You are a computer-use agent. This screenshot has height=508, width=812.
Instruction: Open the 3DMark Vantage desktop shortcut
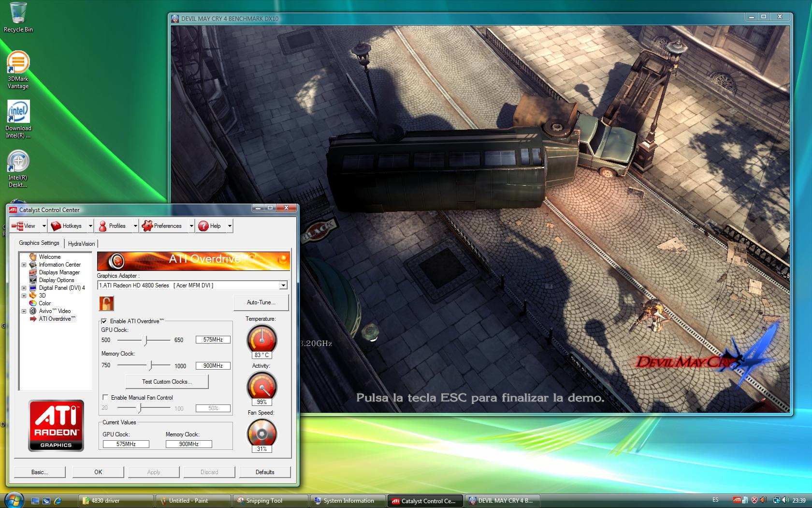pos(18,63)
